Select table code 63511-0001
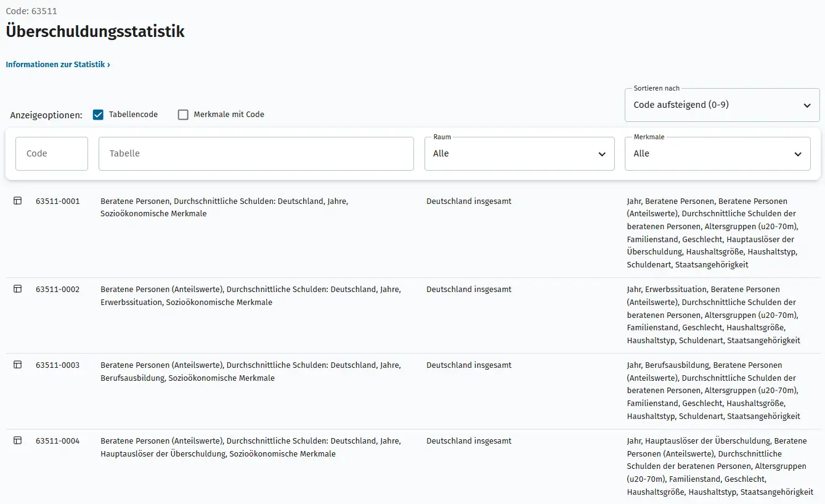Viewport: 825px width, 504px height. pyautogui.click(x=58, y=201)
